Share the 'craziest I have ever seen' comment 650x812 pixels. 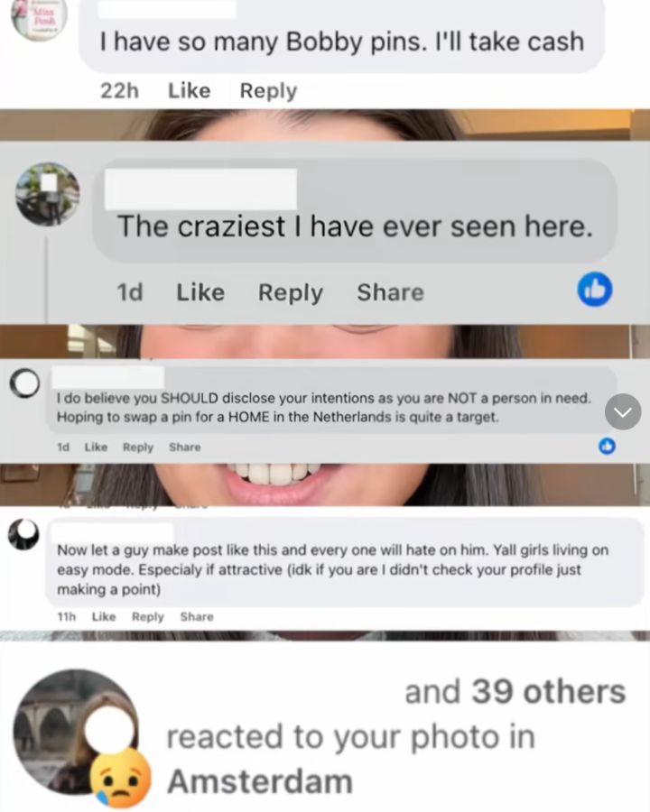(390, 292)
